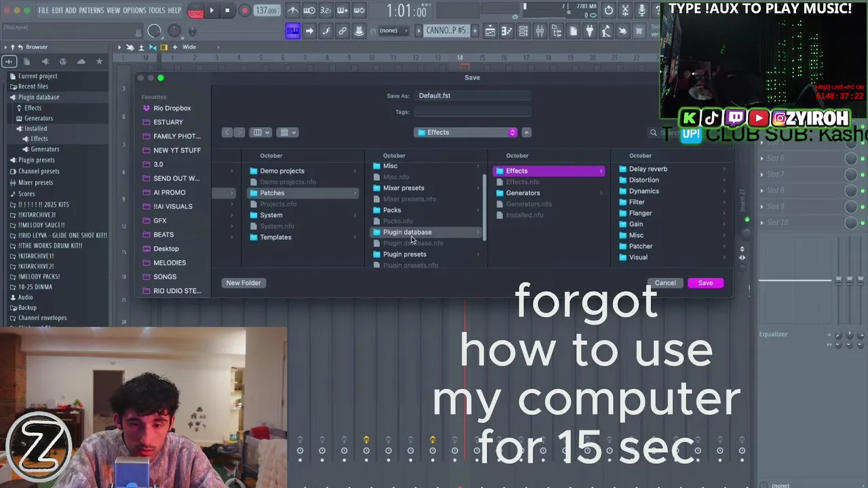Collapse Plugin database in browser tree
Image resolution: width=868 pixels, height=488 pixels.
39,97
